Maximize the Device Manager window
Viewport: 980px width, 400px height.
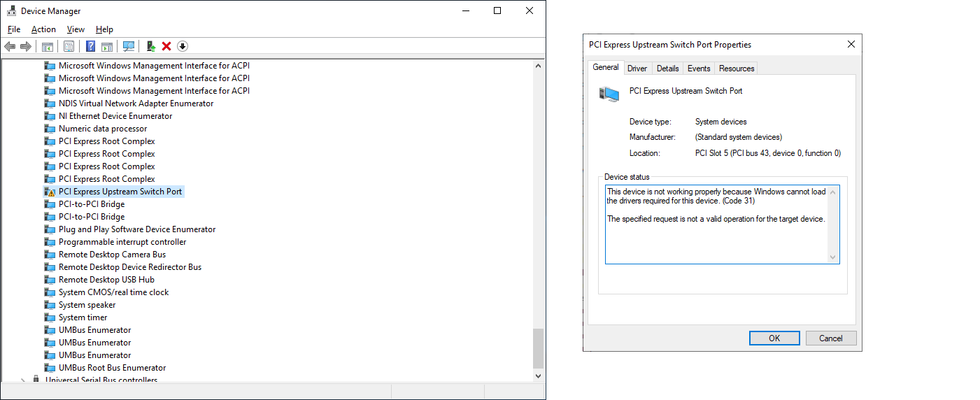tap(497, 10)
